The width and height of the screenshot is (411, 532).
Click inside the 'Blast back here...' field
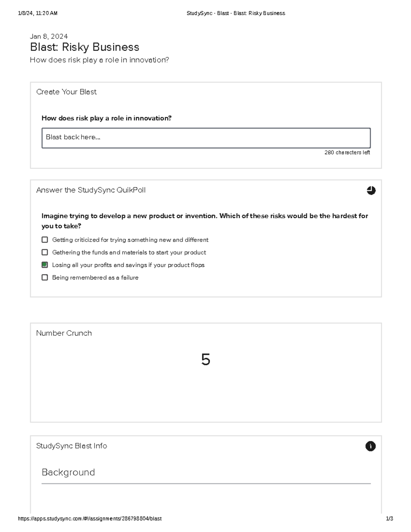coord(206,137)
